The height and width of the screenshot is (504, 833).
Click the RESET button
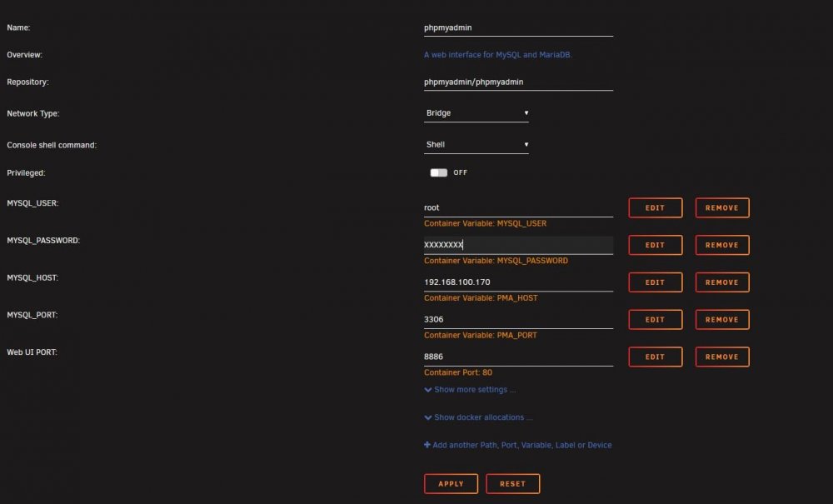[x=512, y=484]
